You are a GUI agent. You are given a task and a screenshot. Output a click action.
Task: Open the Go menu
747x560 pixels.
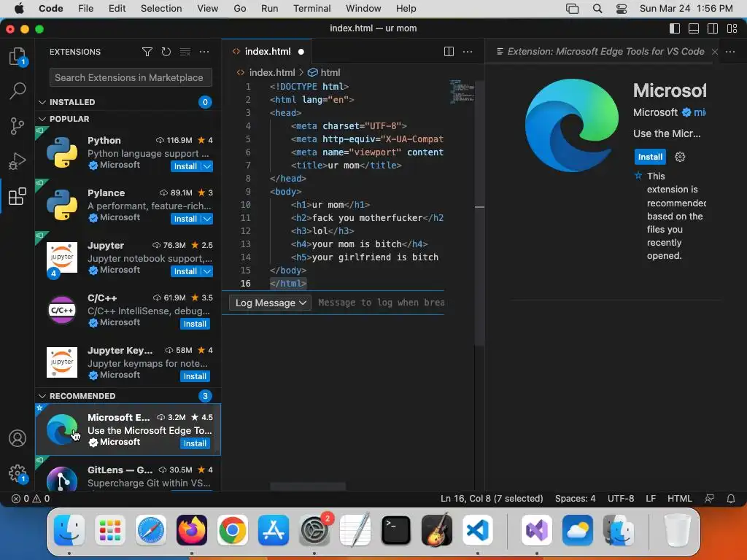coord(239,9)
